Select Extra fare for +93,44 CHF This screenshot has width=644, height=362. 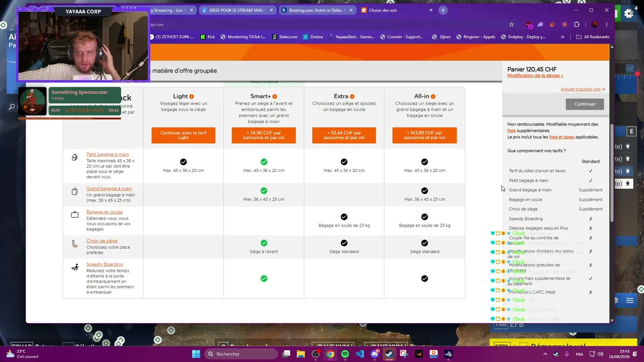[344, 135]
